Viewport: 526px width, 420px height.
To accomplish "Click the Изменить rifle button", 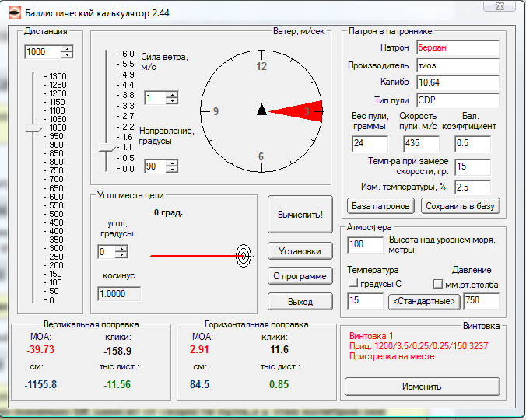I will pyautogui.click(x=422, y=386).
